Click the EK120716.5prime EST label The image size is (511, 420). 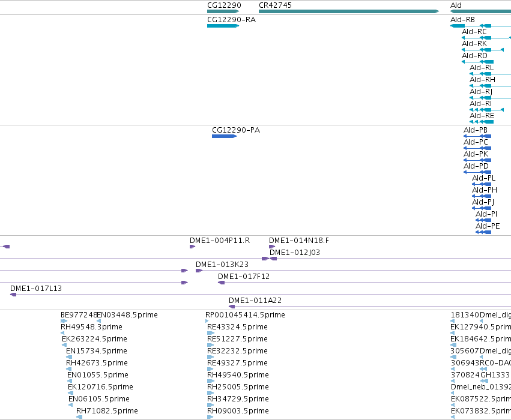pos(100,387)
